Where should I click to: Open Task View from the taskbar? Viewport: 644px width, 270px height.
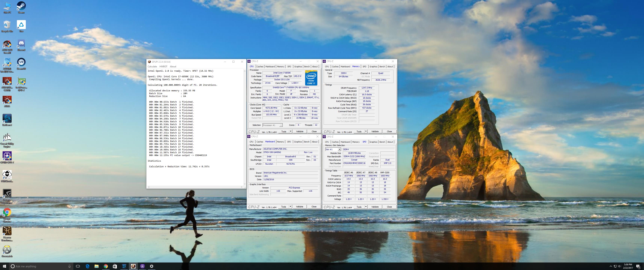[78, 266]
